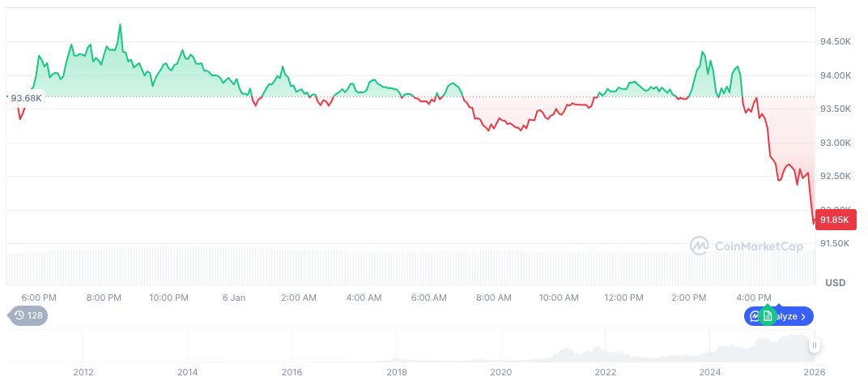Click the 6 Jan date label
868x381 pixels.
[233, 298]
